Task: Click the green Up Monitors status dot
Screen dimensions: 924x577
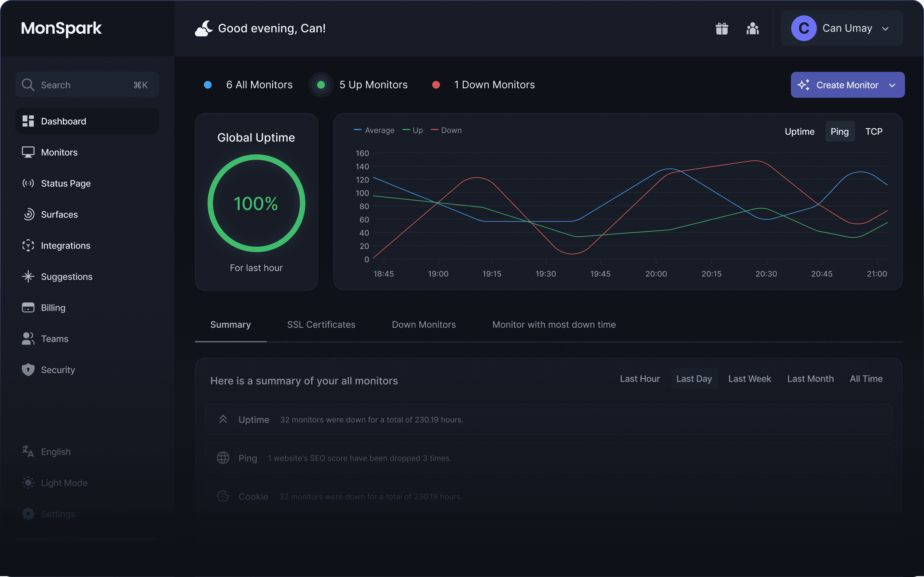Action: click(x=321, y=85)
